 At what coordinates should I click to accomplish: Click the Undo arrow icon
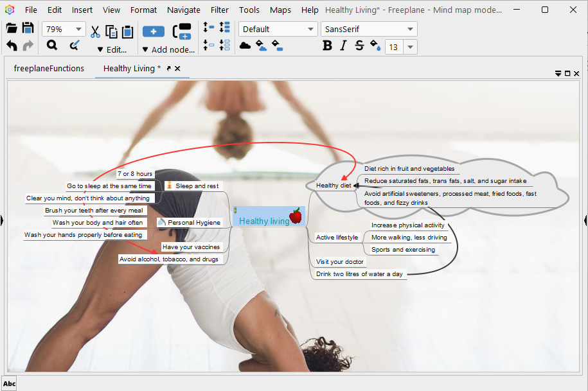(12, 46)
